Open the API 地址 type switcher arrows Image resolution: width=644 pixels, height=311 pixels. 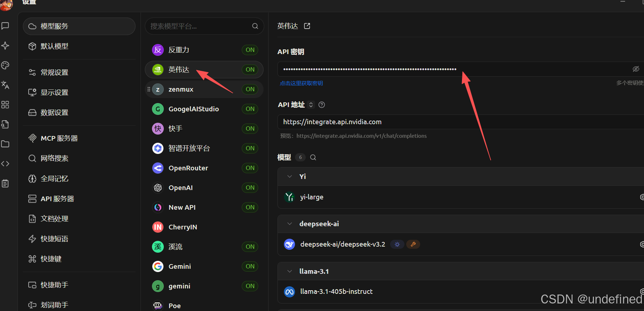[311, 105]
